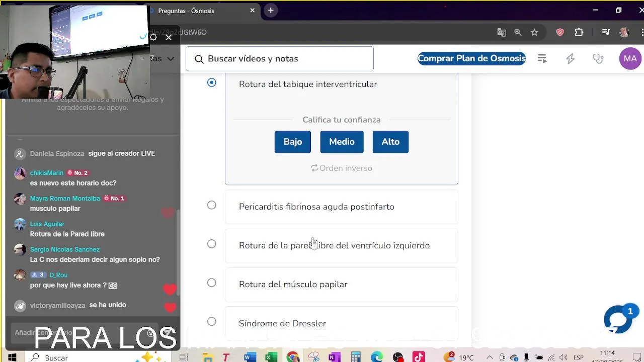
Task: Select Rotura del tabique interventricular radio button
Action: tap(212, 82)
